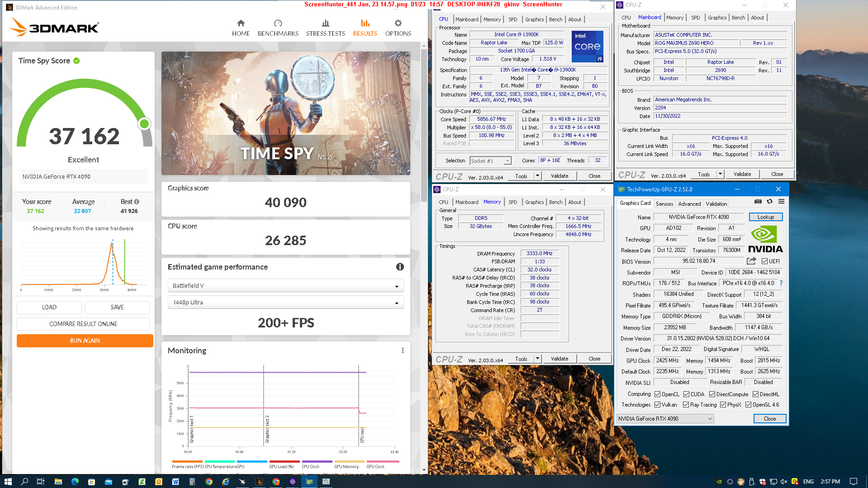Open Internet Explorer from the taskbar

[x=226, y=482]
